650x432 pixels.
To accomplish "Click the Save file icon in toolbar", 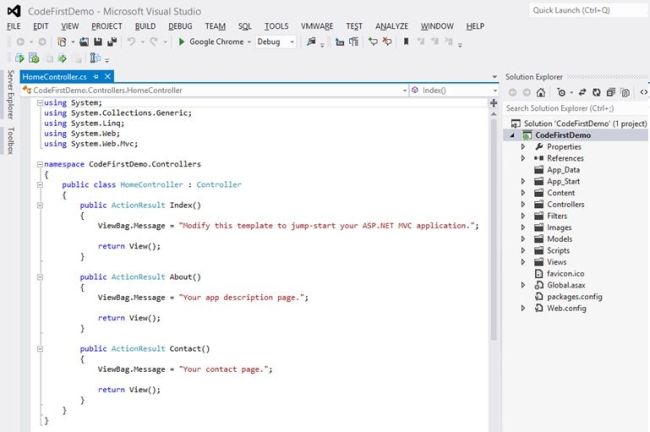I will pyautogui.click(x=98, y=41).
